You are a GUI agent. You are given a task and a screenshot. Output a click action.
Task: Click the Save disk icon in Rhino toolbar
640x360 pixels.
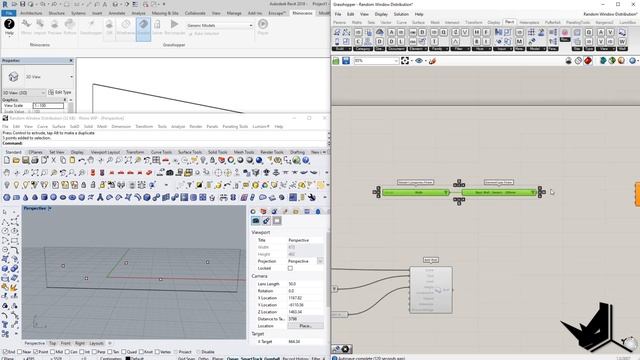pos(26,160)
